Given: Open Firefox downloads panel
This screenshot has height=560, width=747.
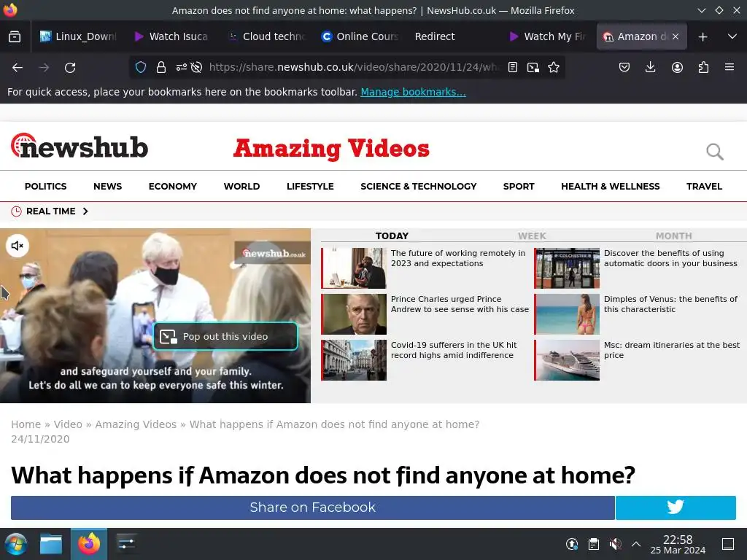Looking at the screenshot, I should click(x=650, y=68).
